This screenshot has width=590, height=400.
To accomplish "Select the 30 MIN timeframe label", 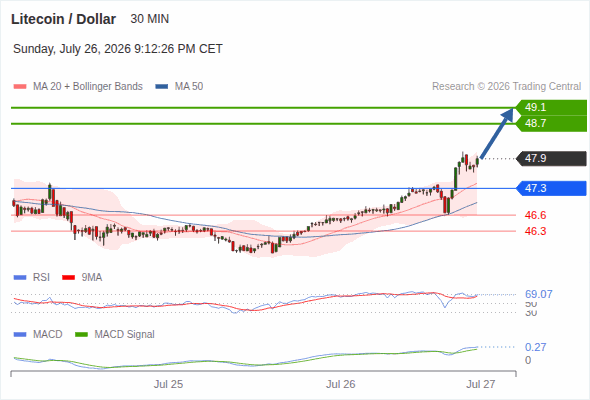I will pos(149,19).
